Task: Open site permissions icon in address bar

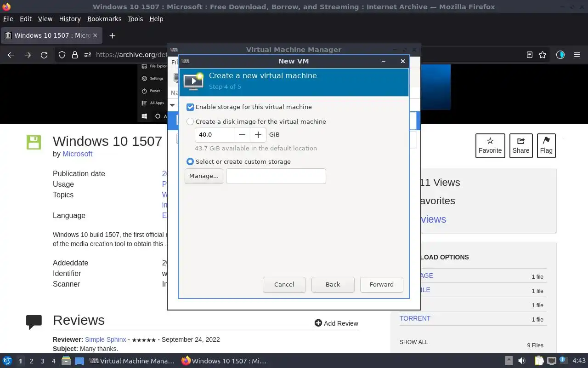Action: pos(88,55)
